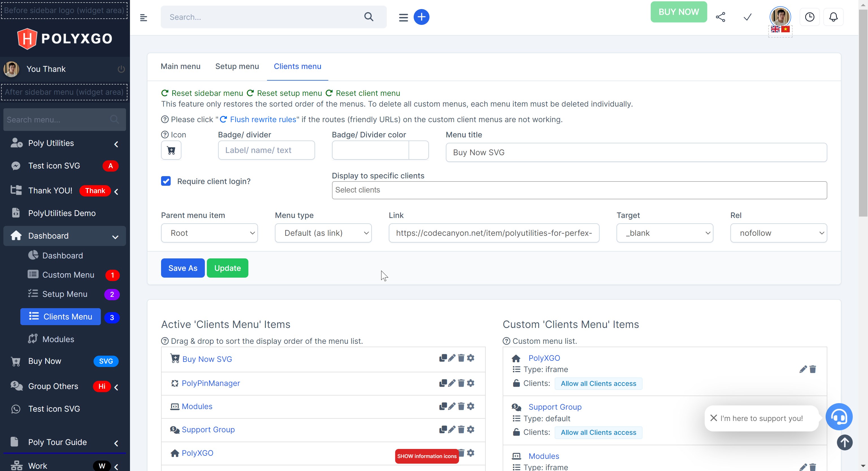Toggle the power icon next to You Thank

121,69
